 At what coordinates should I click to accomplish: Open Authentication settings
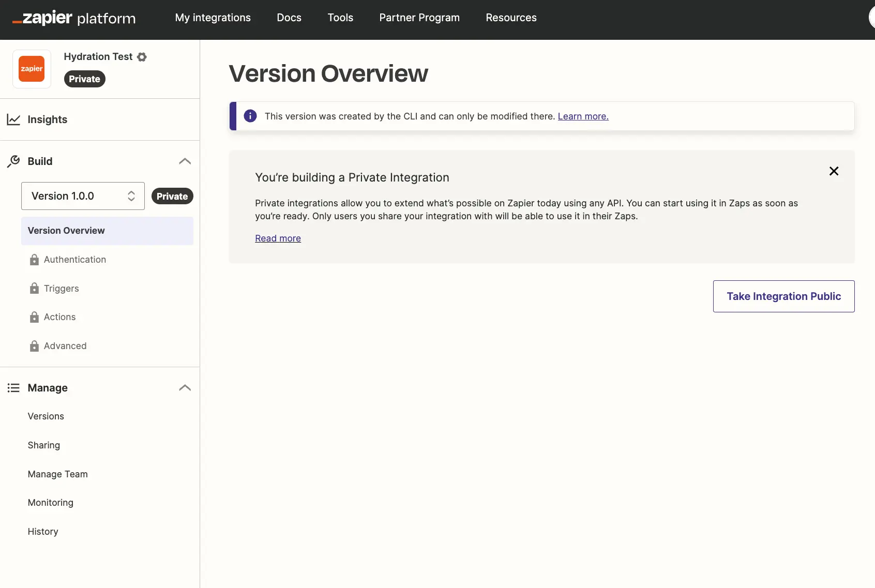tap(75, 260)
